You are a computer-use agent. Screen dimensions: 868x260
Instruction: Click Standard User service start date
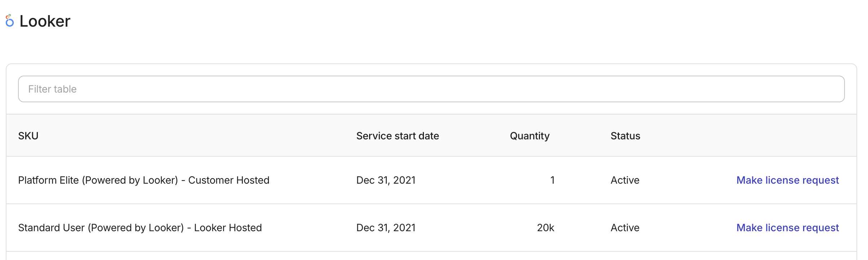point(386,228)
